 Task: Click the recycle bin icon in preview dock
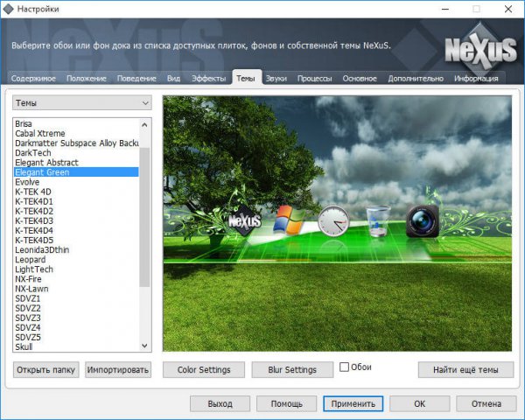(378, 221)
